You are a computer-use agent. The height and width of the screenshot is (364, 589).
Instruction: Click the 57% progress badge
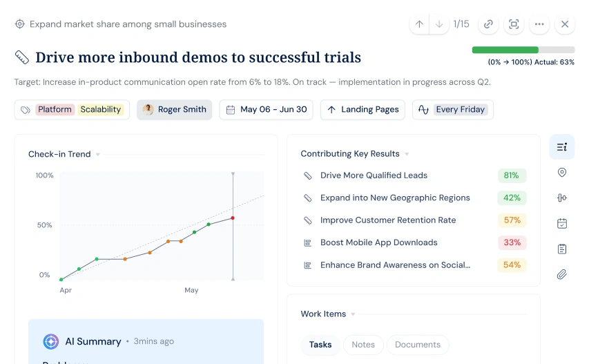512,220
